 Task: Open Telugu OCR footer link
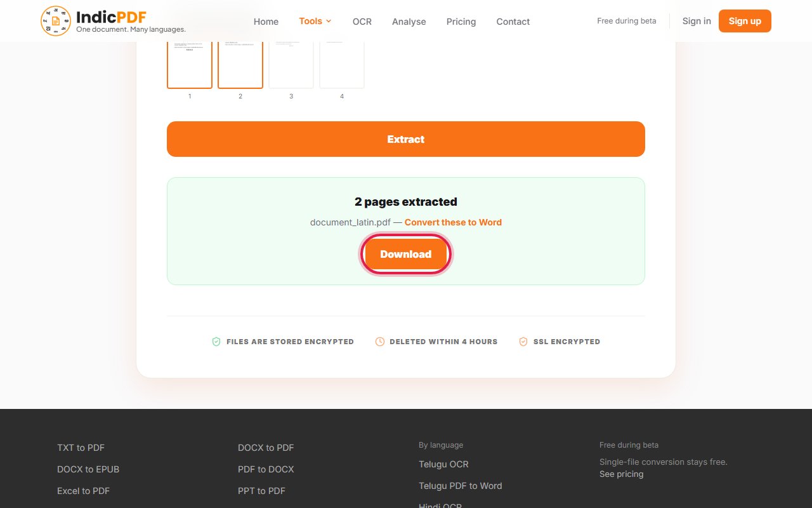pos(443,464)
